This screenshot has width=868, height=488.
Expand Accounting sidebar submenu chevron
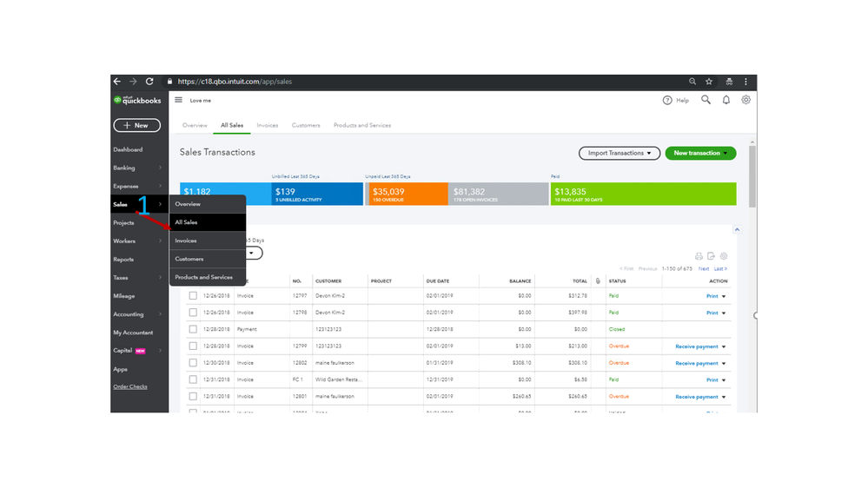(160, 314)
